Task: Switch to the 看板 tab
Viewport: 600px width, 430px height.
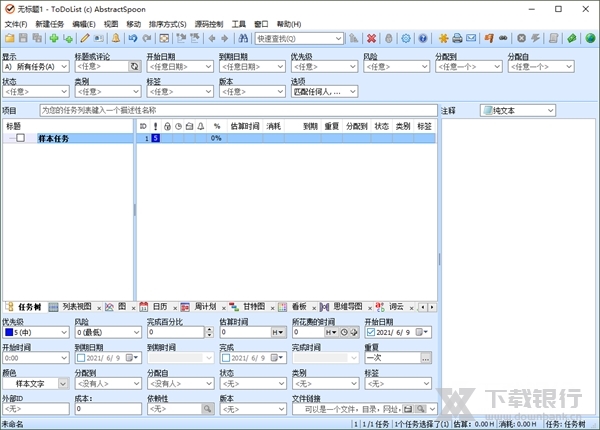Action: (299, 307)
